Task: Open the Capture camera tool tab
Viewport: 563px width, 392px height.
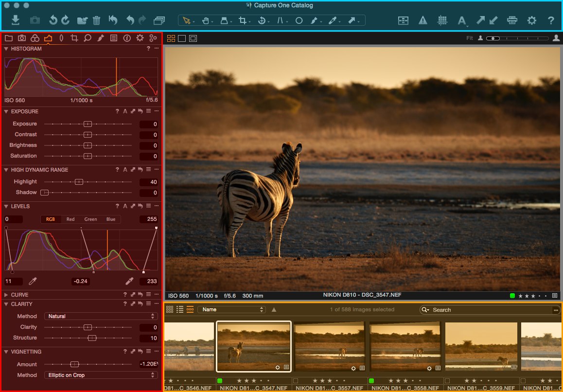Action: [x=22, y=38]
